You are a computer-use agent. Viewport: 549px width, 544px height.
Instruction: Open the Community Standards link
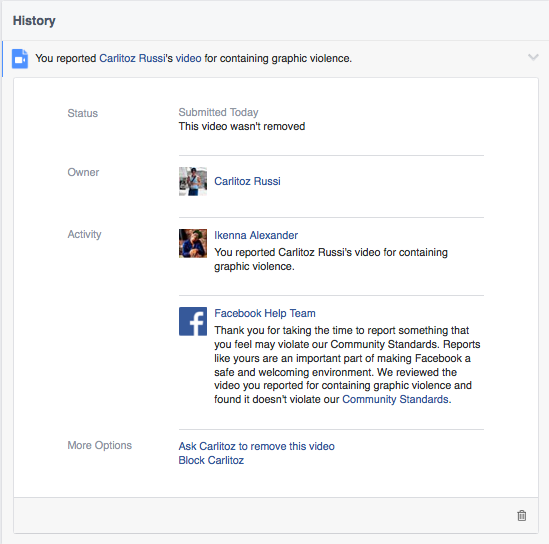coord(395,399)
